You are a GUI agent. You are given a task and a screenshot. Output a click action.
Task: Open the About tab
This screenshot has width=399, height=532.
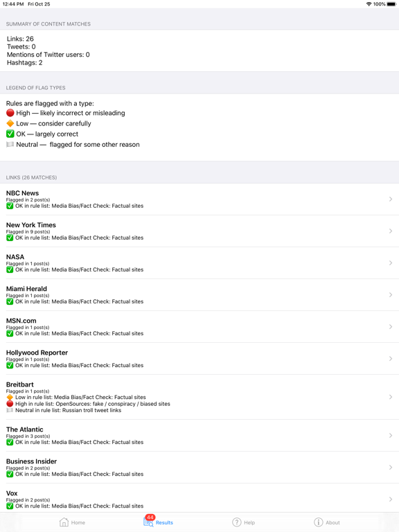327,522
